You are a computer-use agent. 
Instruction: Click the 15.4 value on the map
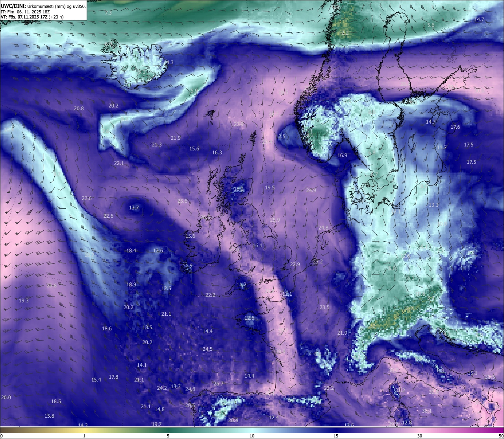96,380
